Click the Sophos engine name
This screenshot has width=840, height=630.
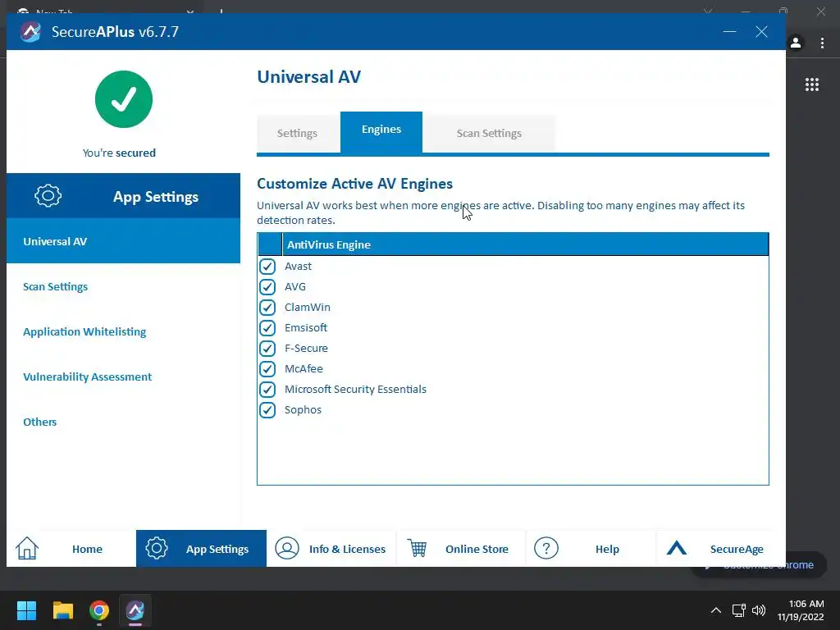pos(303,410)
